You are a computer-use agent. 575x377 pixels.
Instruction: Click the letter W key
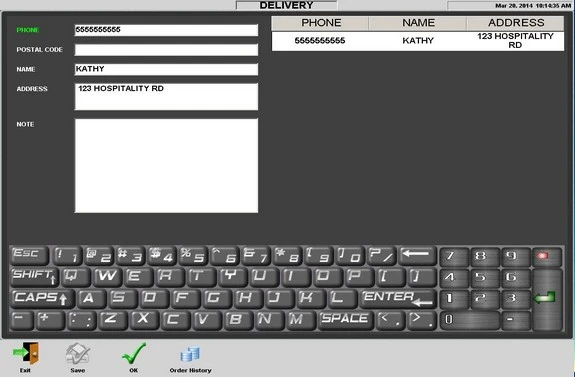pos(107,277)
